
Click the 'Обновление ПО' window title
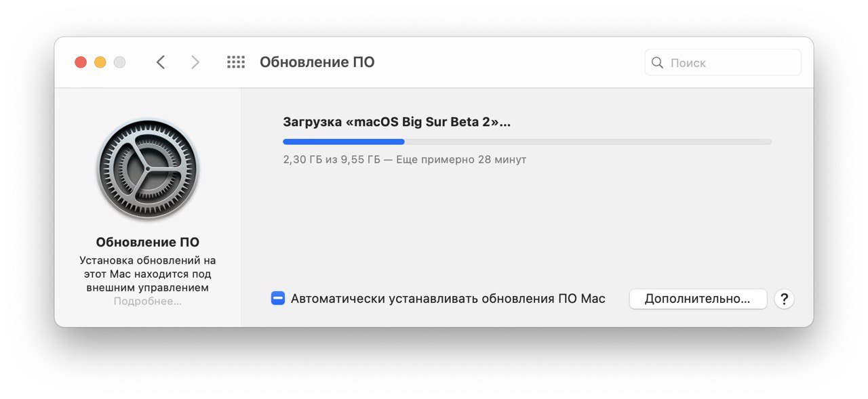[x=317, y=62]
